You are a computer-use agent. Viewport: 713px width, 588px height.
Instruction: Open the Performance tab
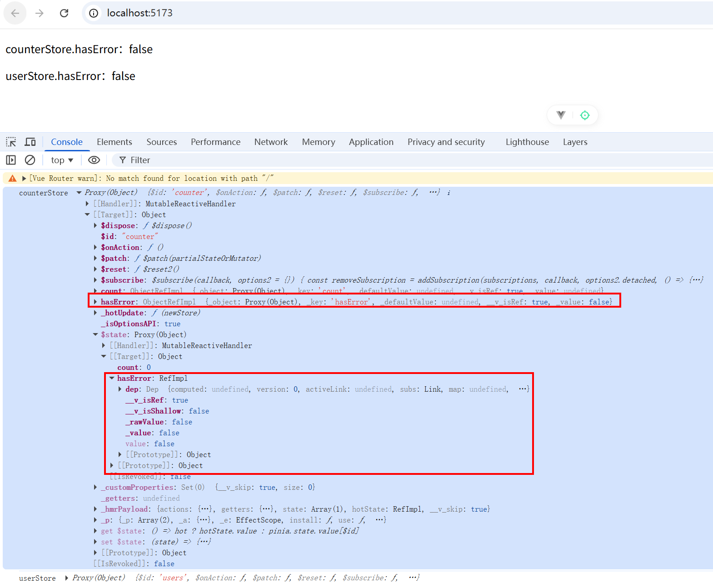(x=215, y=142)
